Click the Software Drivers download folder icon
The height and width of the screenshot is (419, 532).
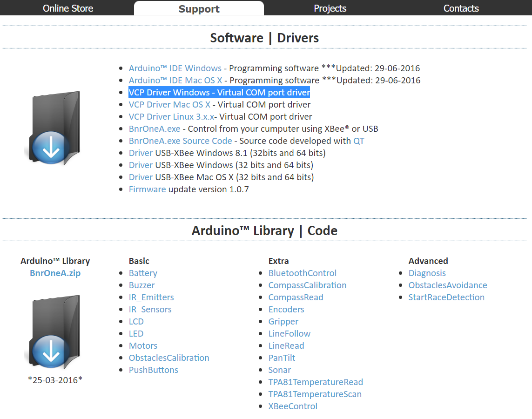tap(52, 128)
